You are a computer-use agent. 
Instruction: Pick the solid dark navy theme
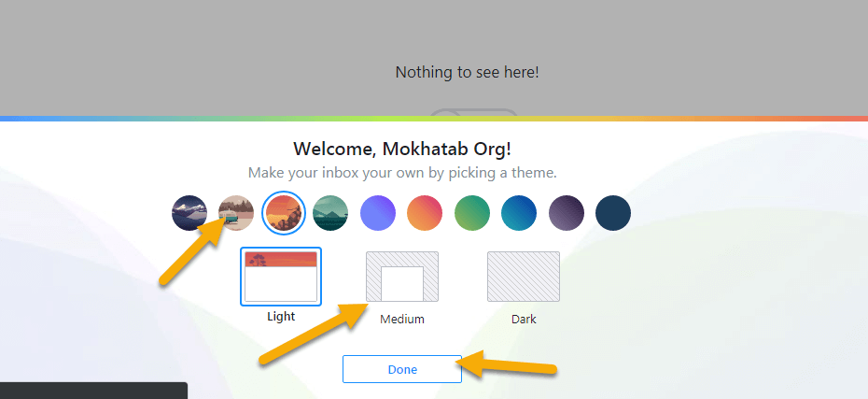[613, 213]
